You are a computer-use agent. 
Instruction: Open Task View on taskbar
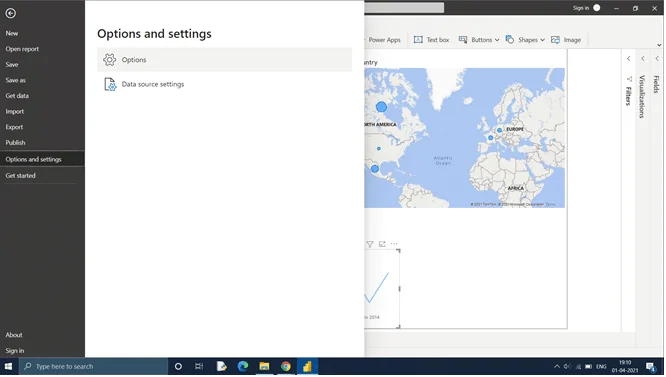pyautogui.click(x=199, y=367)
